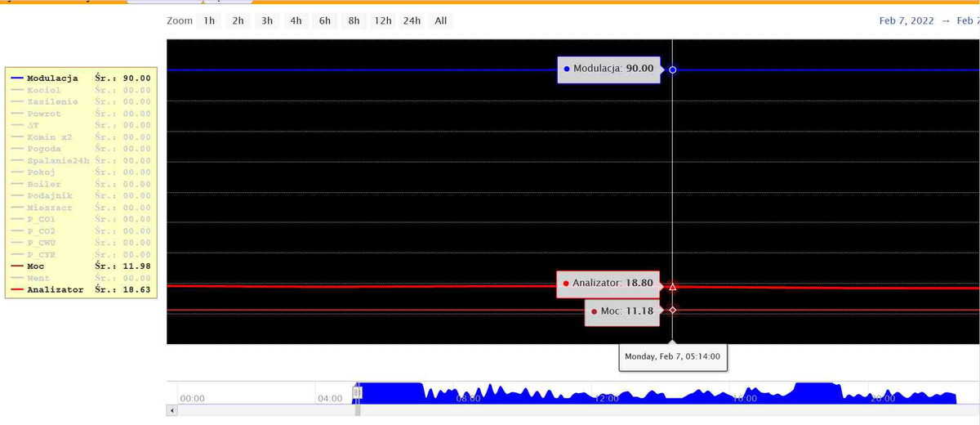Toggle the Analizator legend entry
980x425 pixels.
pyautogui.click(x=55, y=290)
